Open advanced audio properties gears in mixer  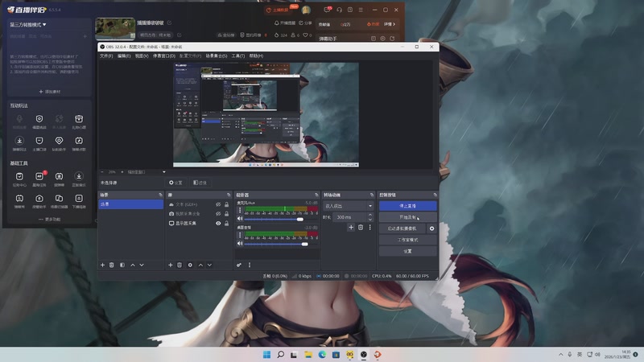[239, 265]
